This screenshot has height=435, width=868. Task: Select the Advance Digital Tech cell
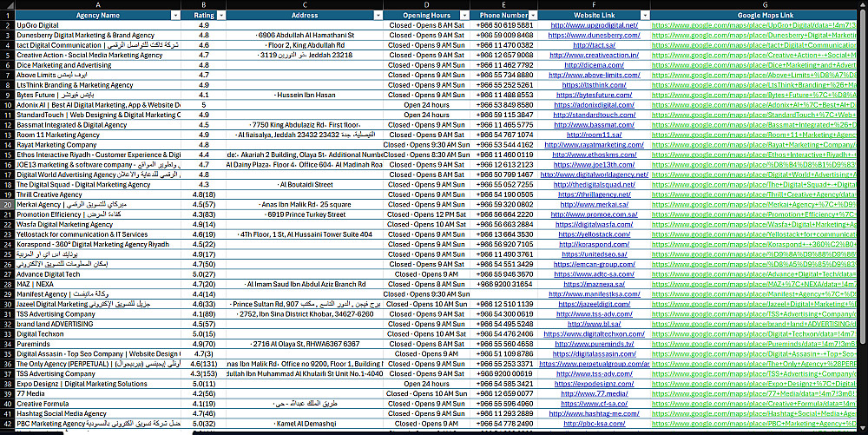click(98, 274)
